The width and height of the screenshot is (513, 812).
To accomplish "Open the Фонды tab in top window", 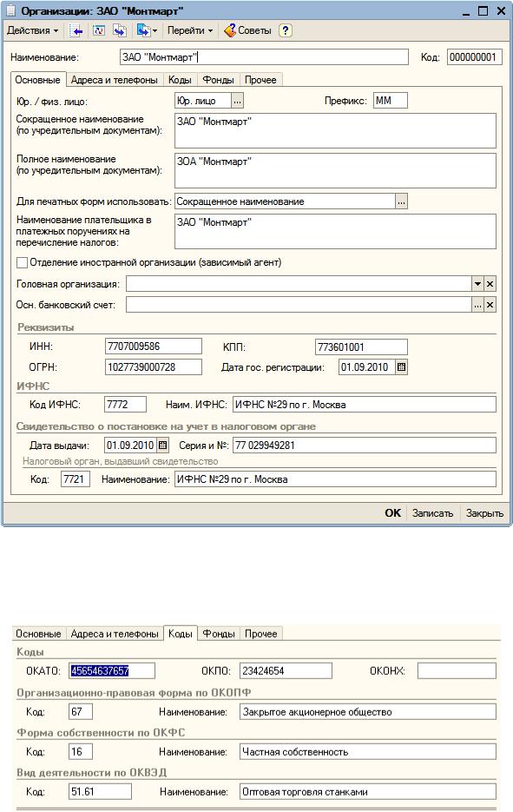I will coord(218,80).
